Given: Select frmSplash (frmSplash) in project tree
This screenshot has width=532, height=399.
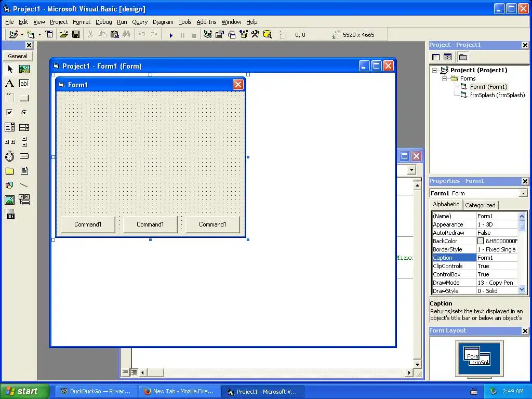Looking at the screenshot, I should [x=497, y=96].
